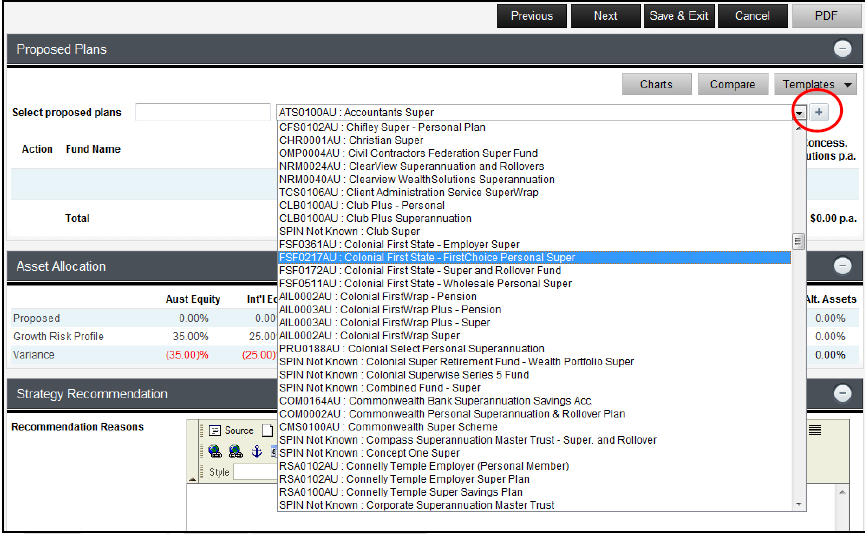Image resolution: width=867 pixels, height=534 pixels.
Task: Click the ATS0100AU : Accountants Super combo field
Action: point(534,112)
